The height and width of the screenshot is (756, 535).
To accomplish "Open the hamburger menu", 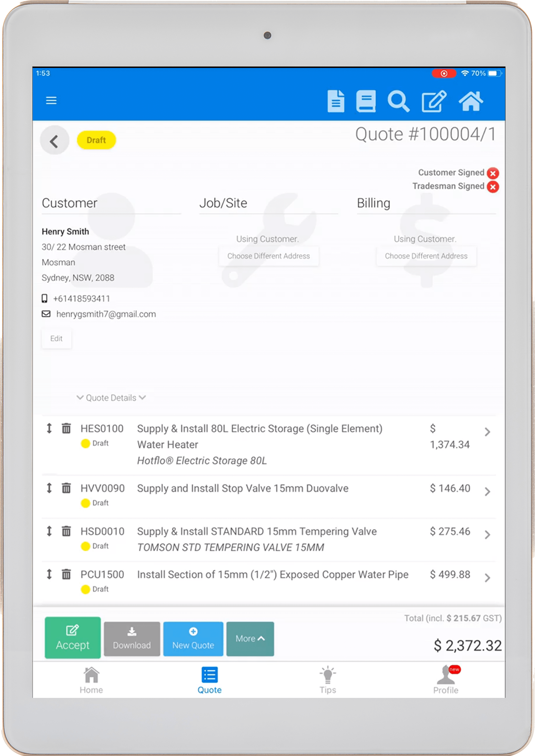I will 51,100.
